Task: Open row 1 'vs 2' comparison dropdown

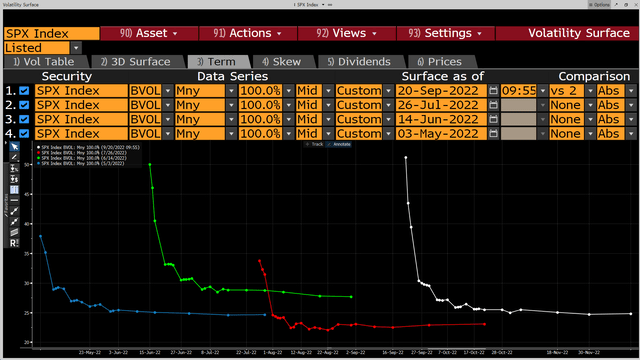Action: 590,91
